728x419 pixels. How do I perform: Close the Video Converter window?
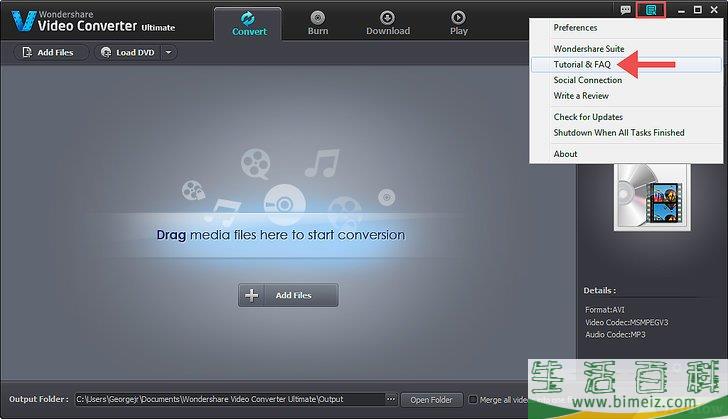click(x=714, y=10)
